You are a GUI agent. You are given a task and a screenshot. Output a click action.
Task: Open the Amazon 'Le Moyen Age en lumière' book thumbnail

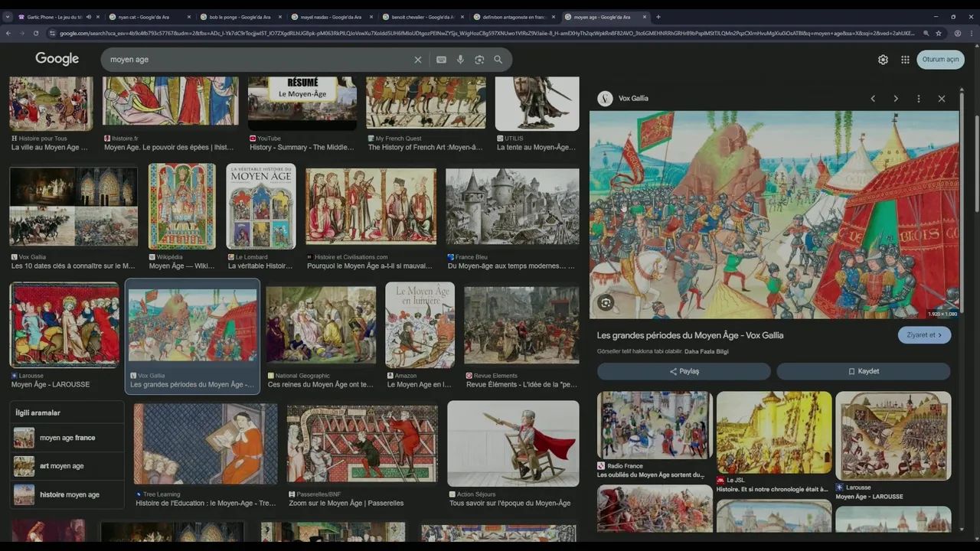click(420, 325)
